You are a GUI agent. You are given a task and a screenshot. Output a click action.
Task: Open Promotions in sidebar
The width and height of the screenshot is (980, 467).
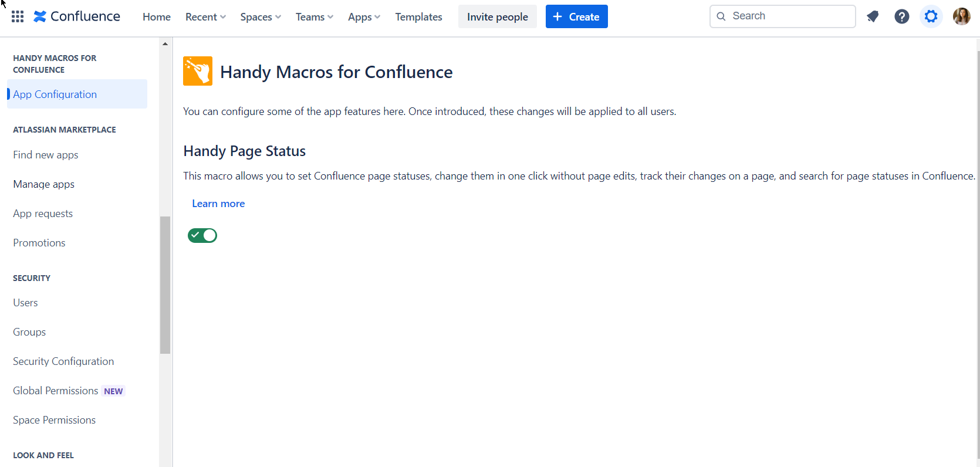39,243
